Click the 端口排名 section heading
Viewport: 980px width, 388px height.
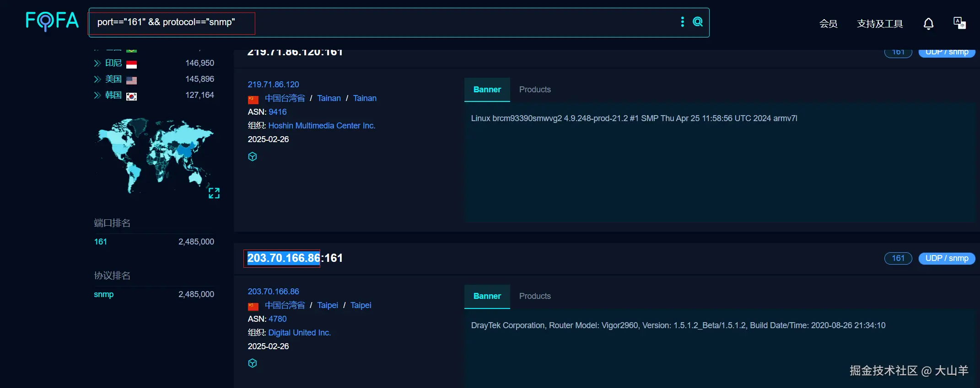(112, 223)
